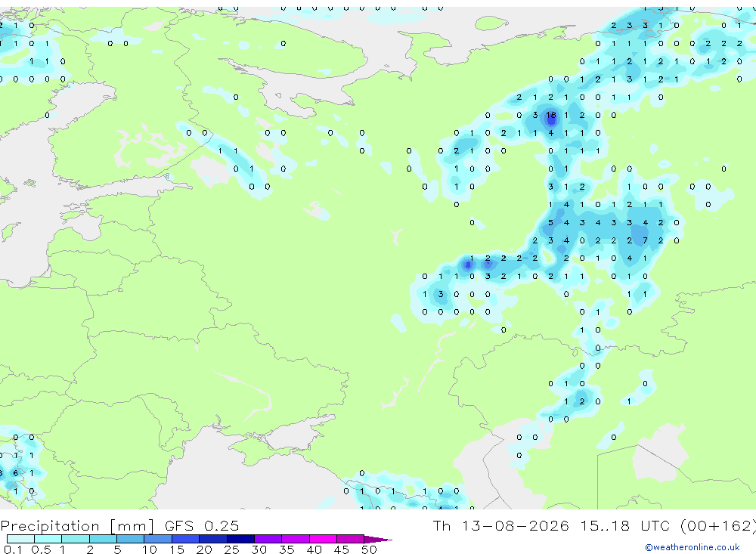The height and width of the screenshot is (554, 756).
Task: Click the 40–45 mm legend color box
Action: point(323,539)
